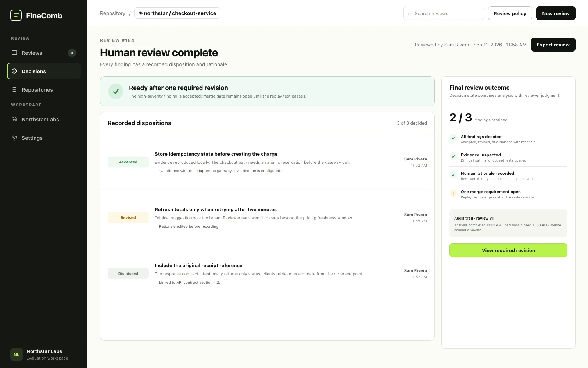Click the All findings decided check icon
Image resolution: width=588 pixels, height=368 pixels.
[453, 138]
